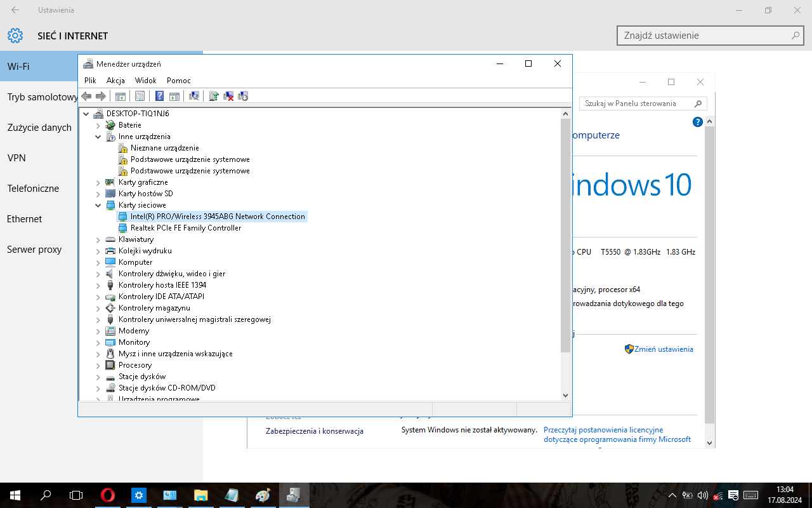Select Kontrolery uniwersalnej magistrali szeregowej
This screenshot has height=508, width=812.
click(195, 319)
